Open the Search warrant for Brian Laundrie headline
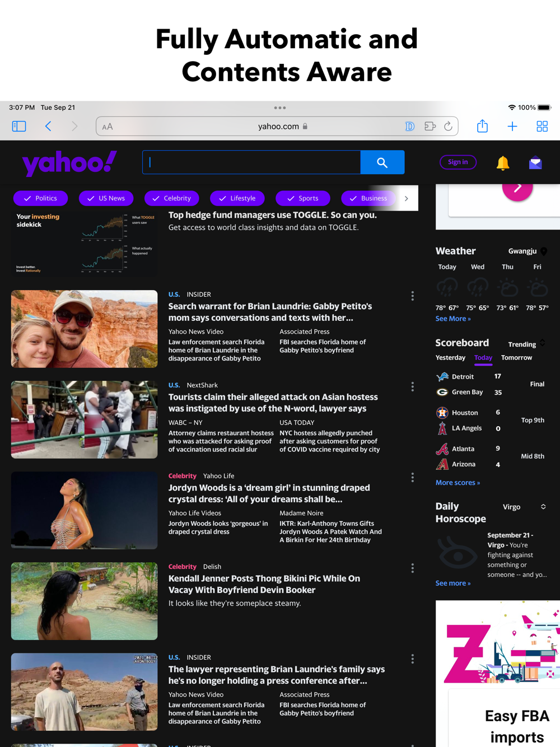Image resolution: width=560 pixels, height=747 pixels. (270, 312)
